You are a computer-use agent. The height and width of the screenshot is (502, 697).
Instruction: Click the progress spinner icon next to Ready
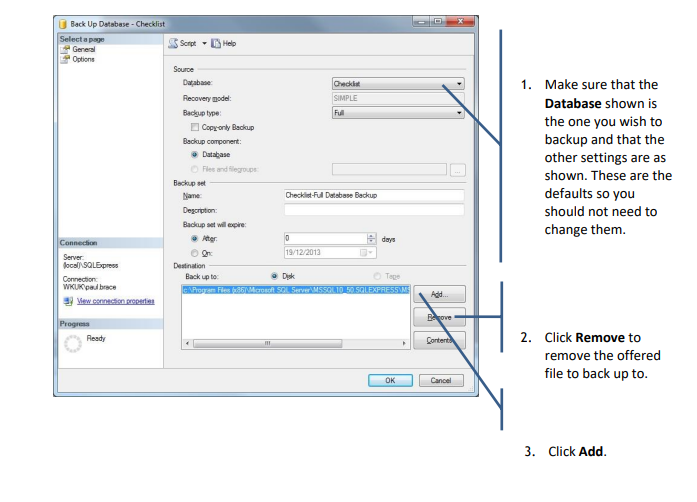[73, 344]
